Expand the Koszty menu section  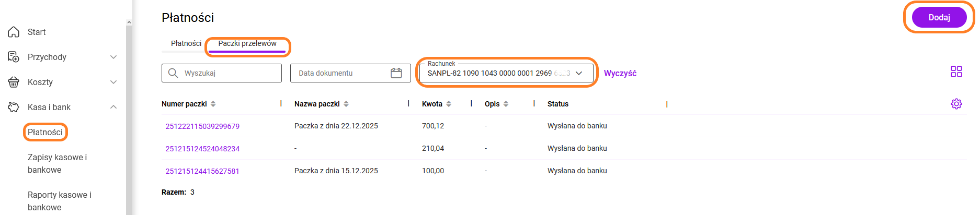[113, 82]
